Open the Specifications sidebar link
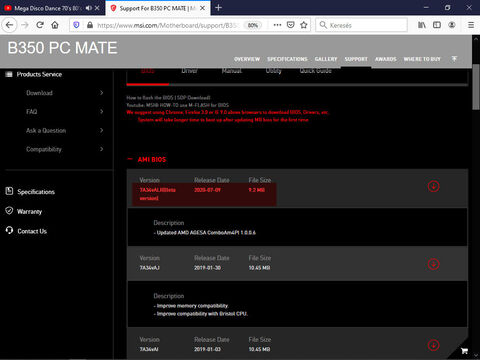 [x=36, y=192]
